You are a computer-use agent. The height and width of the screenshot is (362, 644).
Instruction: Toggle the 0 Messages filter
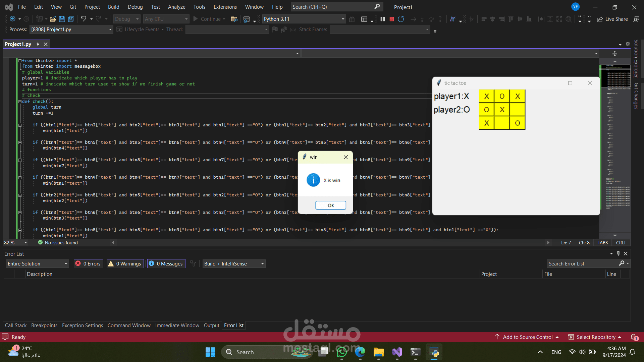coord(166,264)
